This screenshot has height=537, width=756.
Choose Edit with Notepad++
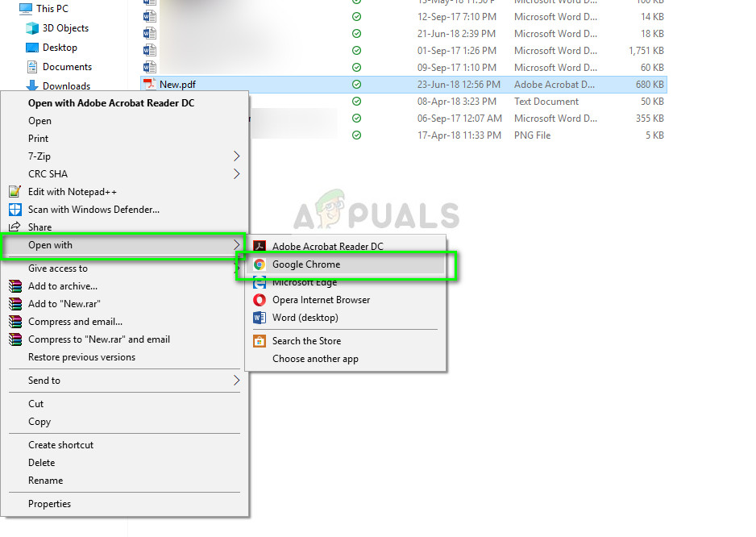pyautogui.click(x=73, y=192)
